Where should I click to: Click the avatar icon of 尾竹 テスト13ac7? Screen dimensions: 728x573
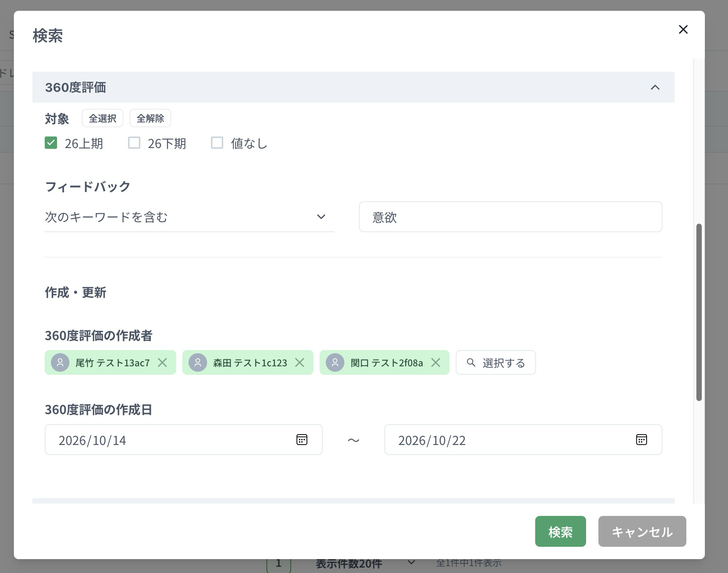pyautogui.click(x=60, y=362)
